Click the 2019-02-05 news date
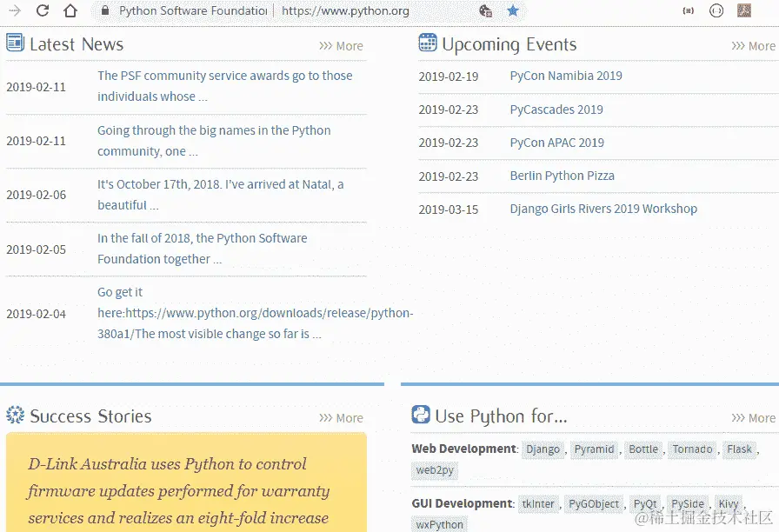The width and height of the screenshot is (779, 532). tap(37, 249)
